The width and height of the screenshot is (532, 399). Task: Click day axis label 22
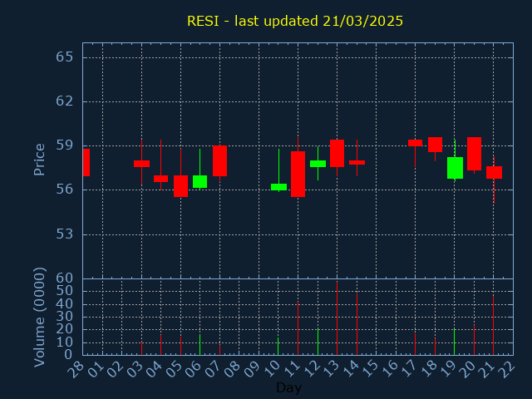click(x=506, y=369)
